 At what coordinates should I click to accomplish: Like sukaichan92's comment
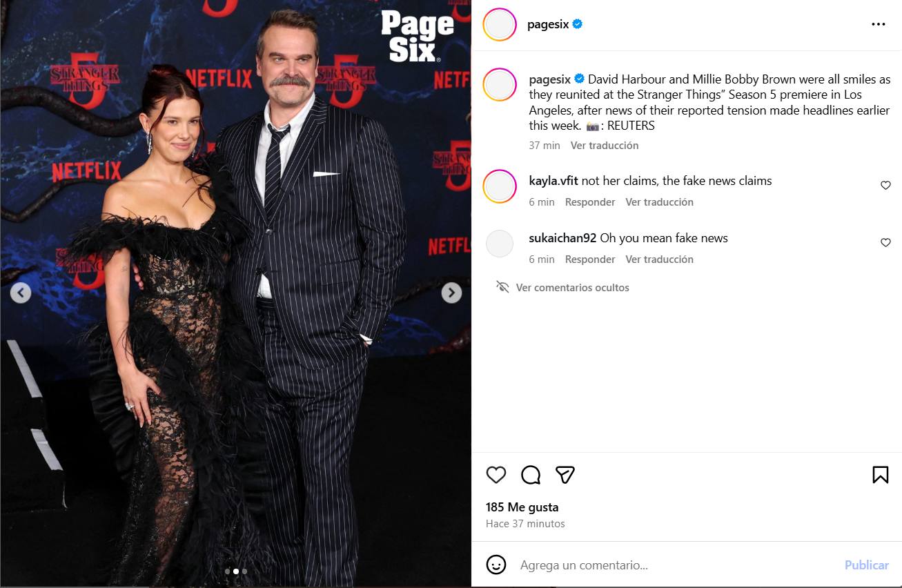(x=885, y=243)
